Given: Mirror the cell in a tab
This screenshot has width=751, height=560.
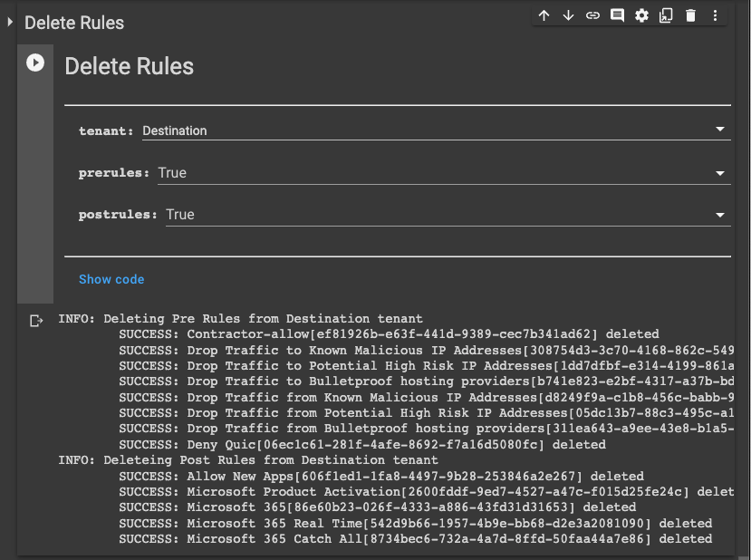Looking at the screenshot, I should 666,15.
